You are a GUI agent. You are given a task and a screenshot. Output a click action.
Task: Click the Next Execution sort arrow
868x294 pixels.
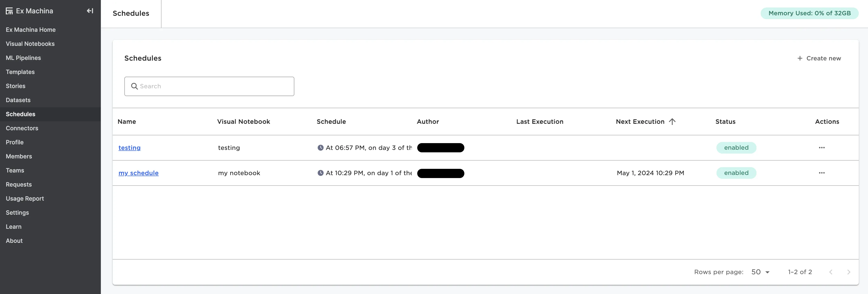pos(672,122)
